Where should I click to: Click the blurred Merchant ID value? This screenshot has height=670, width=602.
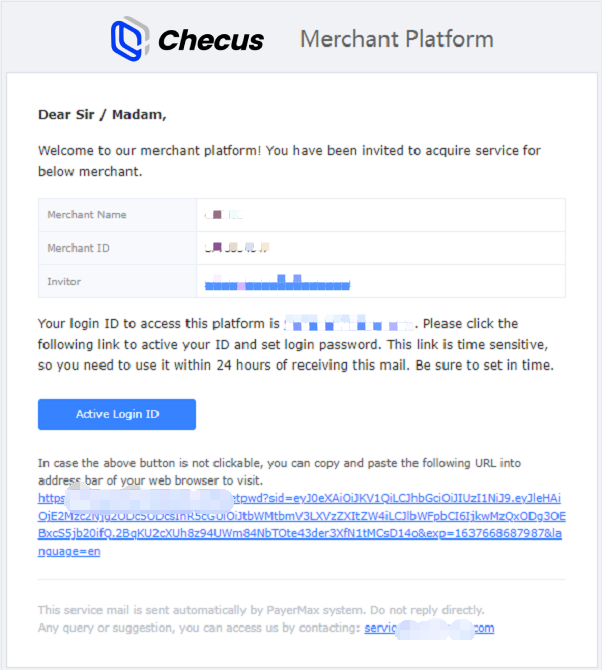(238, 247)
